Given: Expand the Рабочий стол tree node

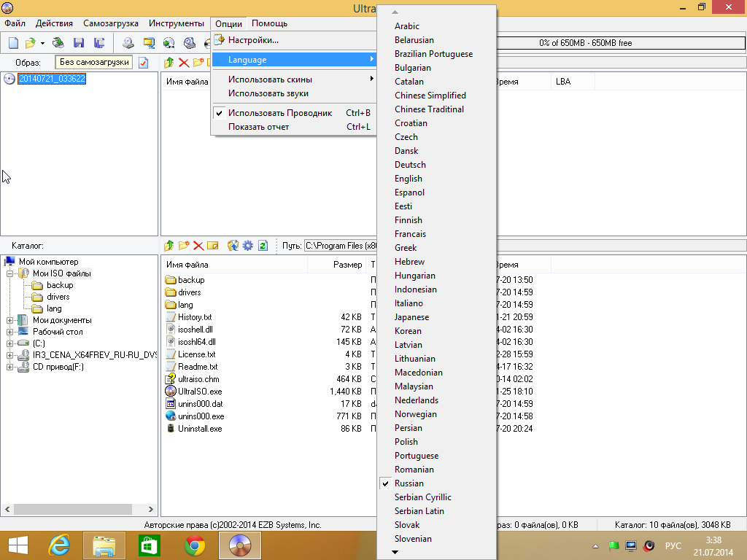Looking at the screenshot, I should [x=9, y=332].
